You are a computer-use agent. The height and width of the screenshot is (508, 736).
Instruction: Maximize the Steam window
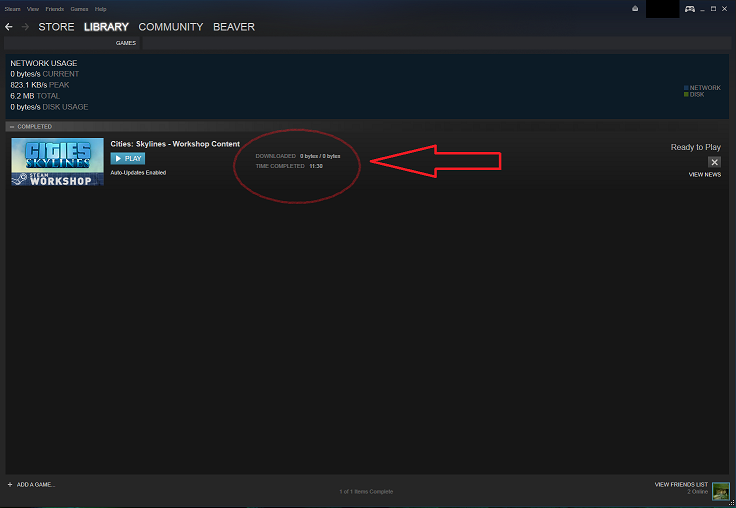713,9
